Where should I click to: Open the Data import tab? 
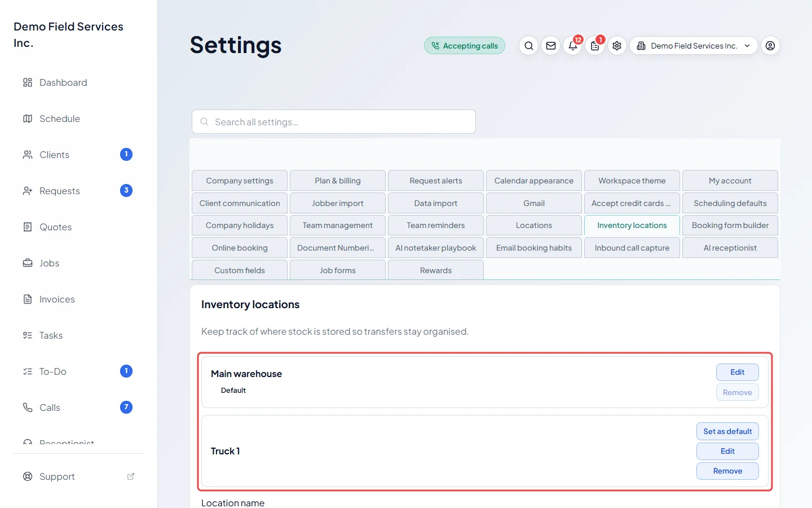pos(436,203)
